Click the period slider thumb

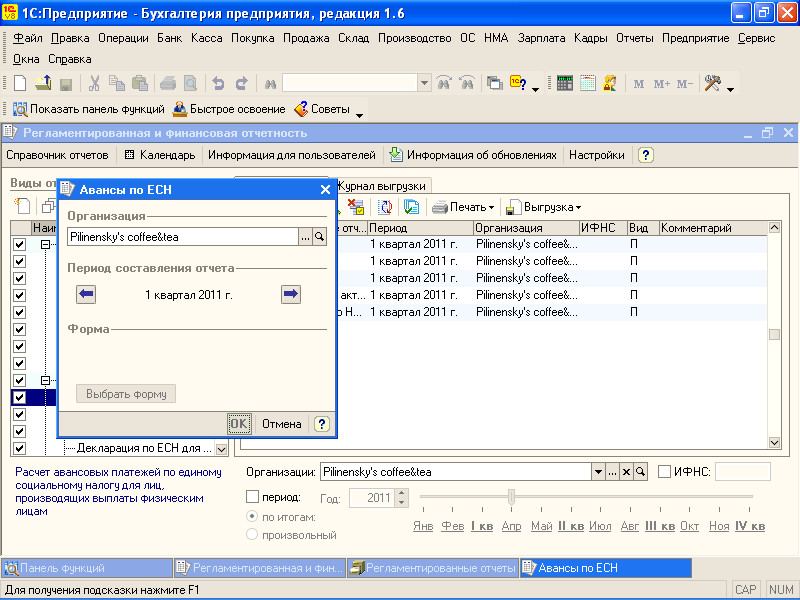click(x=511, y=496)
